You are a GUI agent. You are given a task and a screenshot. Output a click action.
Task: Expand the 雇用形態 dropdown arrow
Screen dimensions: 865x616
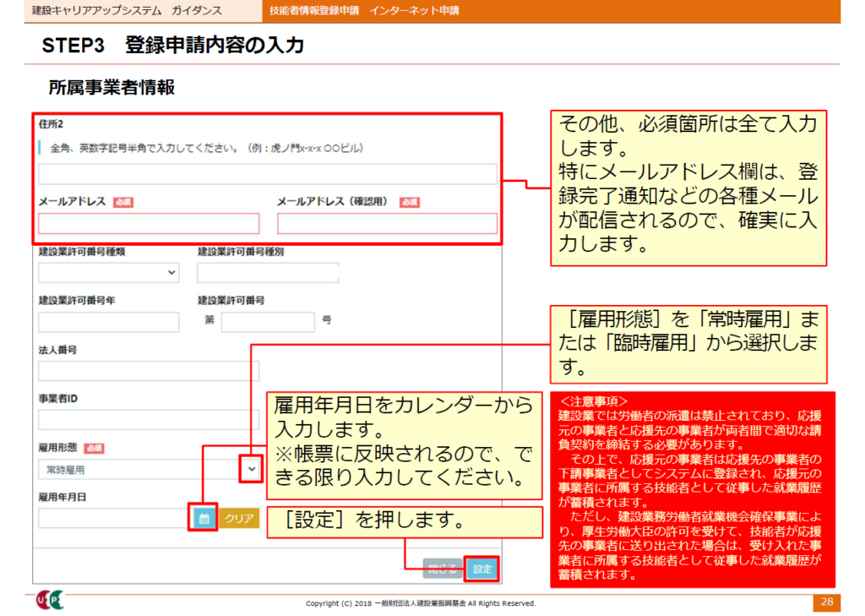click(252, 469)
